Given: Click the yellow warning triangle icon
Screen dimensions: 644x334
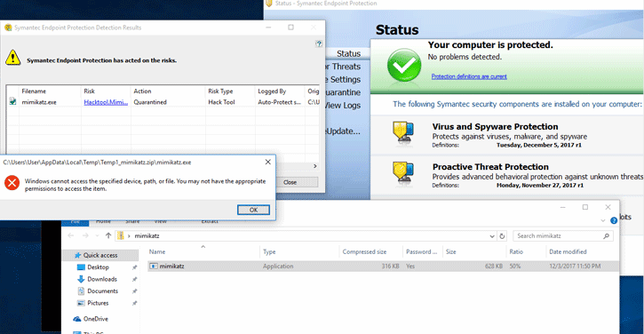Looking at the screenshot, I should (12, 58).
